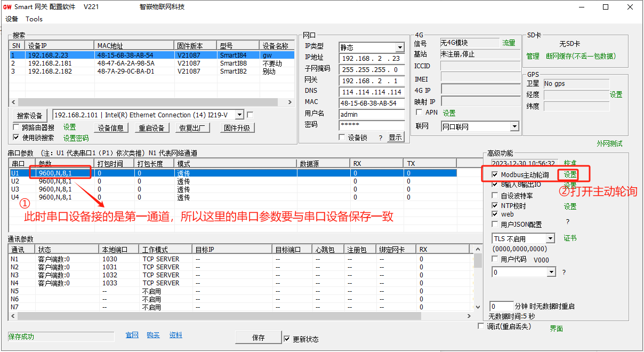Click 显示 to reveal the password
The image size is (644, 352).
tap(395, 137)
